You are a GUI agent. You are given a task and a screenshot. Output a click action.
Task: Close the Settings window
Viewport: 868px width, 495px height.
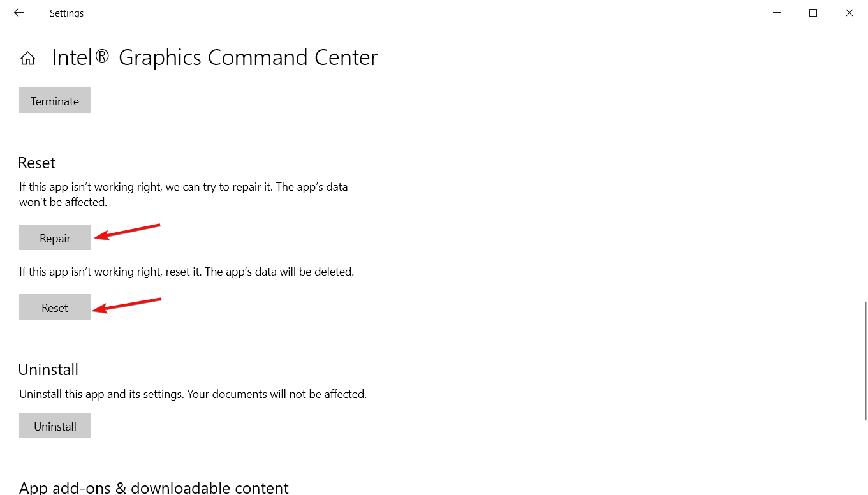tap(849, 13)
